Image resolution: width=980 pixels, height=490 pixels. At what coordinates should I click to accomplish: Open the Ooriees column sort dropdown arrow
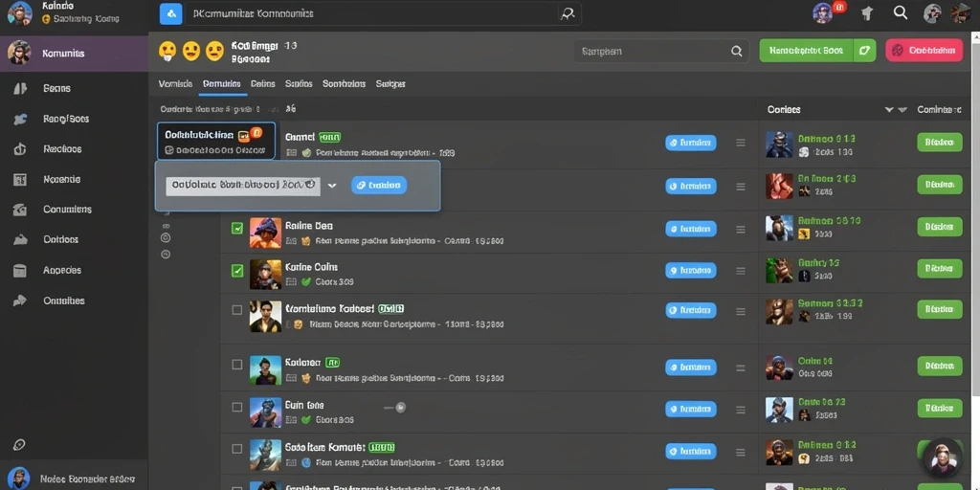[x=889, y=109]
